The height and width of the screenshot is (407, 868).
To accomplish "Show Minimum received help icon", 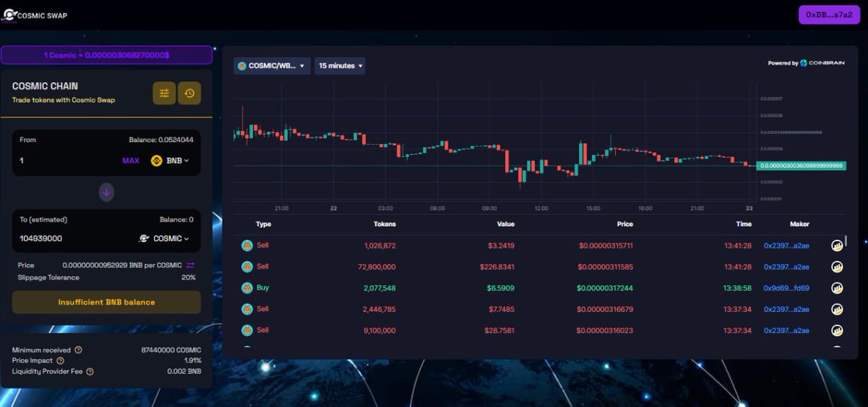I will coord(78,350).
